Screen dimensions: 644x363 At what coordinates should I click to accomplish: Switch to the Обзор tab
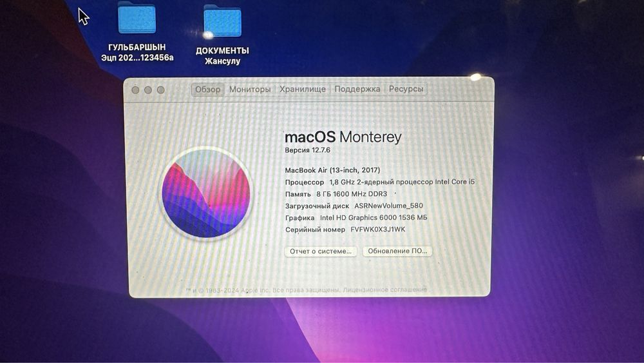click(208, 89)
